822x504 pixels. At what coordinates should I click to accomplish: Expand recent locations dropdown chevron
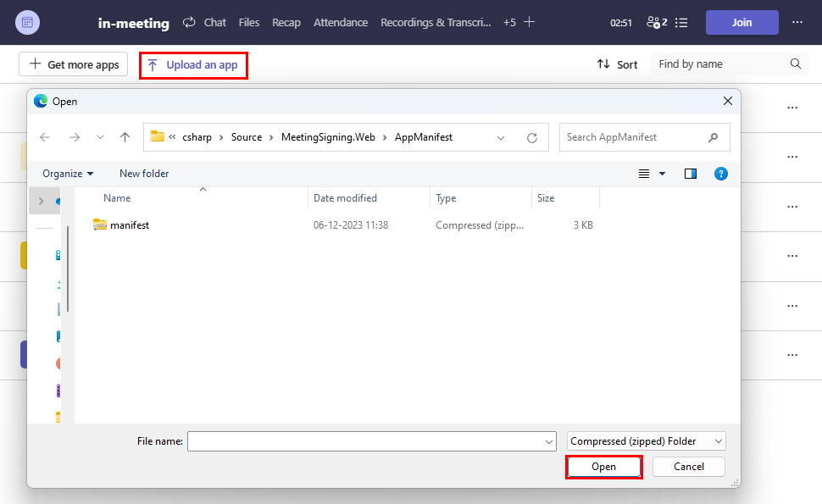pos(100,137)
